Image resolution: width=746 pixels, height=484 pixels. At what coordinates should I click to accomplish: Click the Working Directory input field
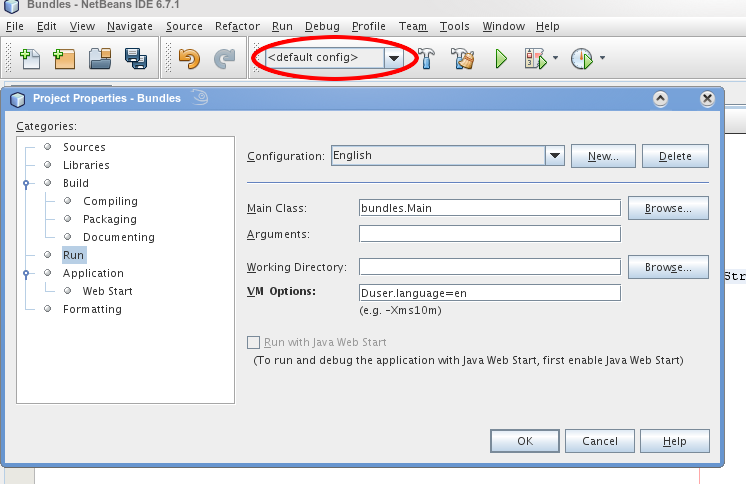pyautogui.click(x=490, y=267)
